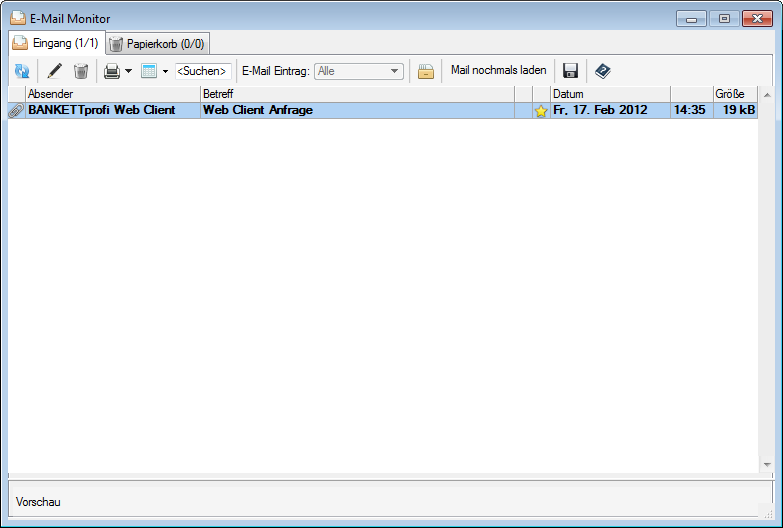Click the floppy disk save icon

[x=571, y=71]
